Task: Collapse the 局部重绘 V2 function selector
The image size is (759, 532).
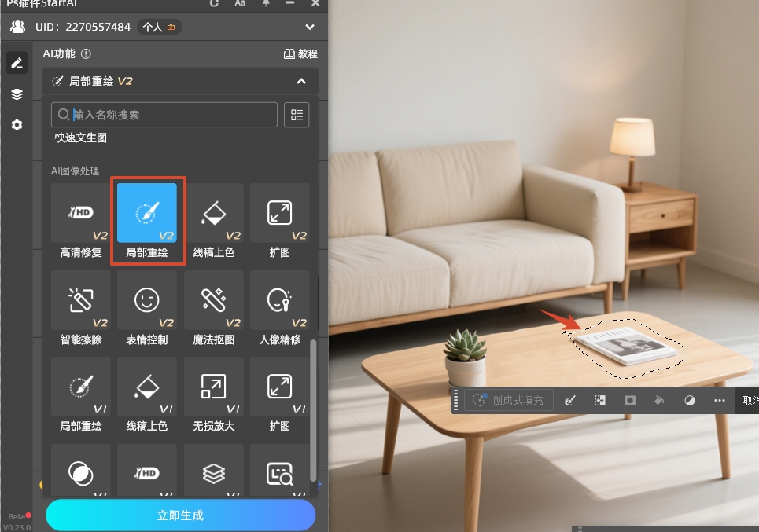Action: click(x=301, y=81)
